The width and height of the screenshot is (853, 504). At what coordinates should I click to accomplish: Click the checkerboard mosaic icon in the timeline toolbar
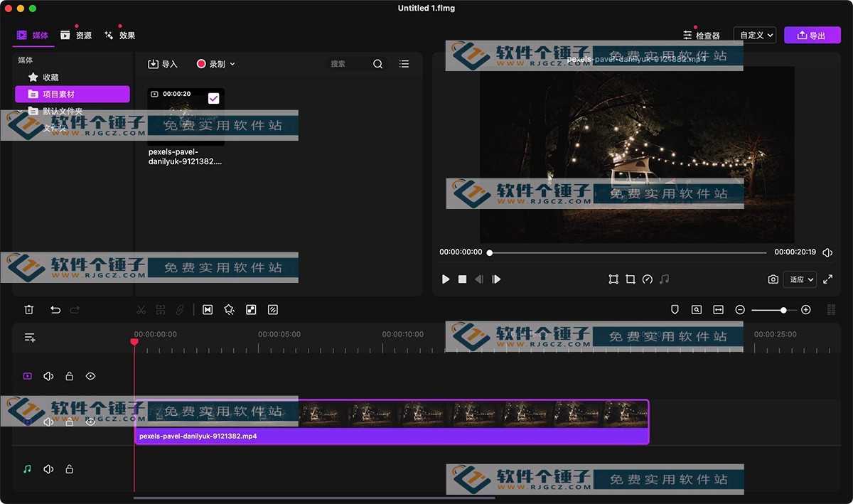click(251, 310)
